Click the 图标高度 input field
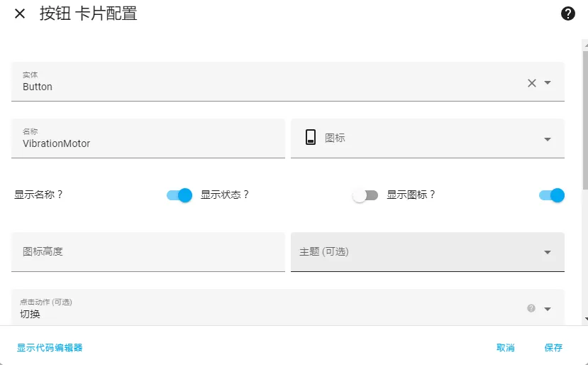Image resolution: width=588 pixels, height=365 pixels. click(x=148, y=252)
